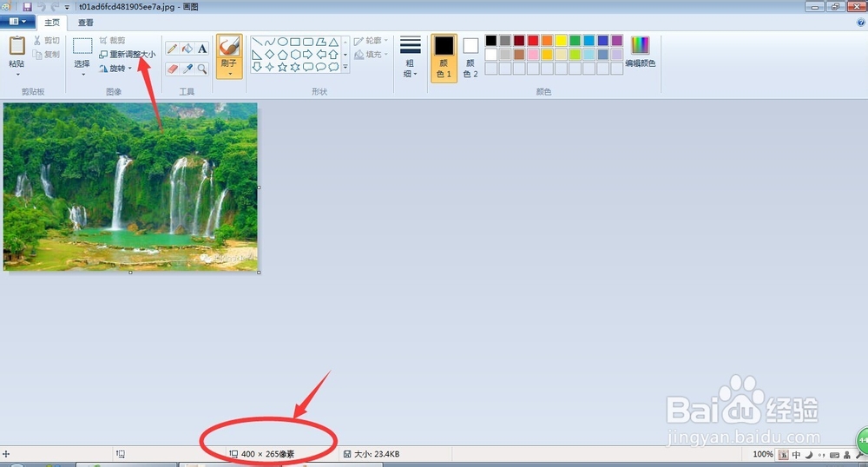The image size is (868, 467).
Task: Select the right triangle shape
Action: pos(257,55)
